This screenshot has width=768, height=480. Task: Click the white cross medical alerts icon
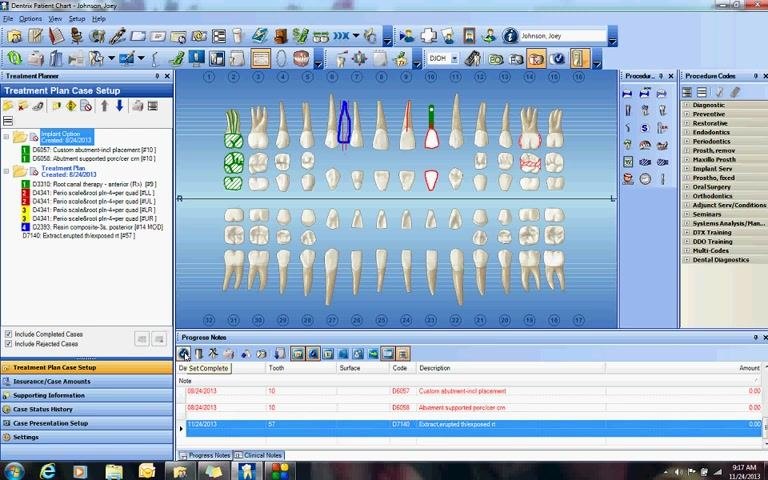point(429,36)
